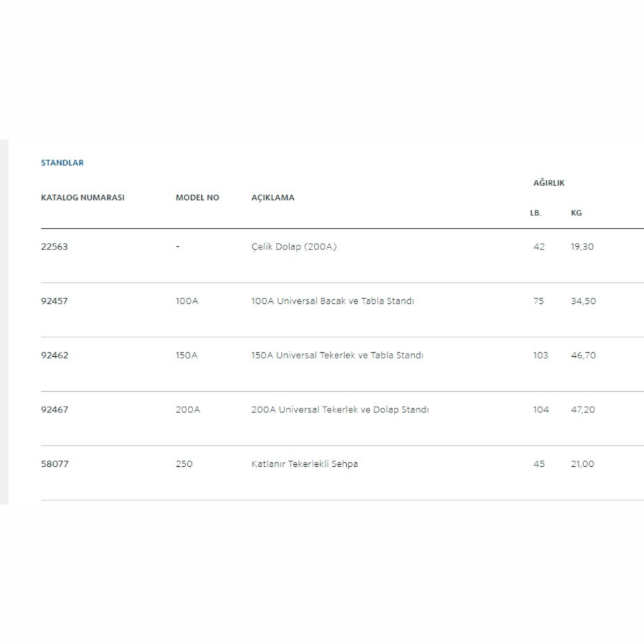Click the KATALOG NUMARASI column header
Image resolution: width=644 pixels, height=644 pixels.
[x=83, y=198]
